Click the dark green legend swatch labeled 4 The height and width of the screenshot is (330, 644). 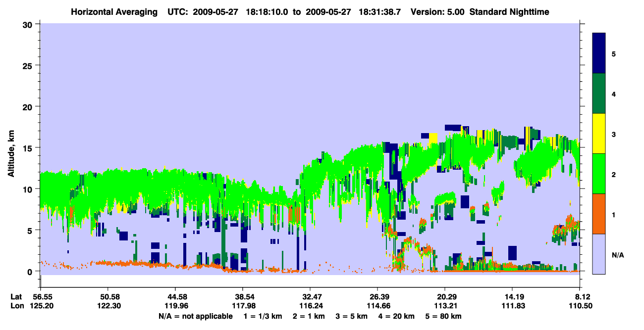tap(599, 94)
